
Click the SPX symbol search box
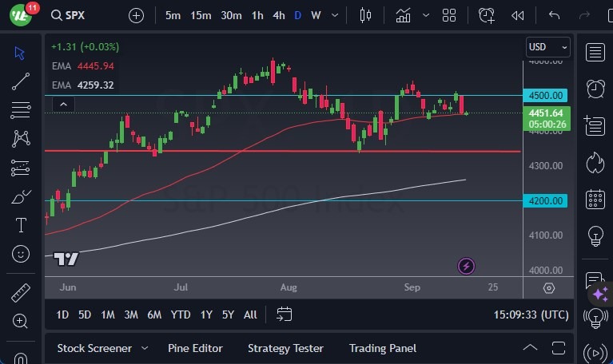point(80,15)
